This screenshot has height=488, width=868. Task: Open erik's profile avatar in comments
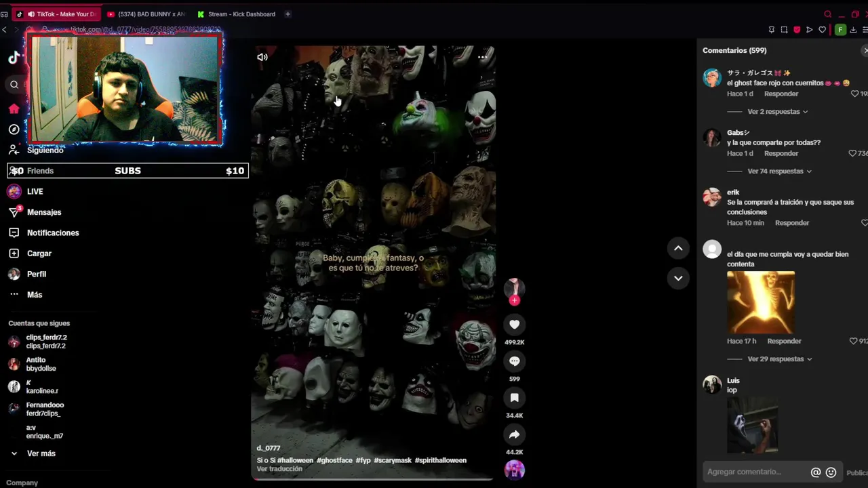[x=712, y=197]
